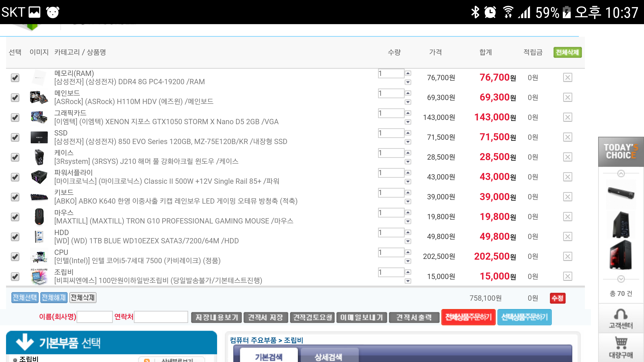Increase 메모리(RAM) quantity with up arrow
The width and height of the screenshot is (644, 362).
[x=408, y=73]
